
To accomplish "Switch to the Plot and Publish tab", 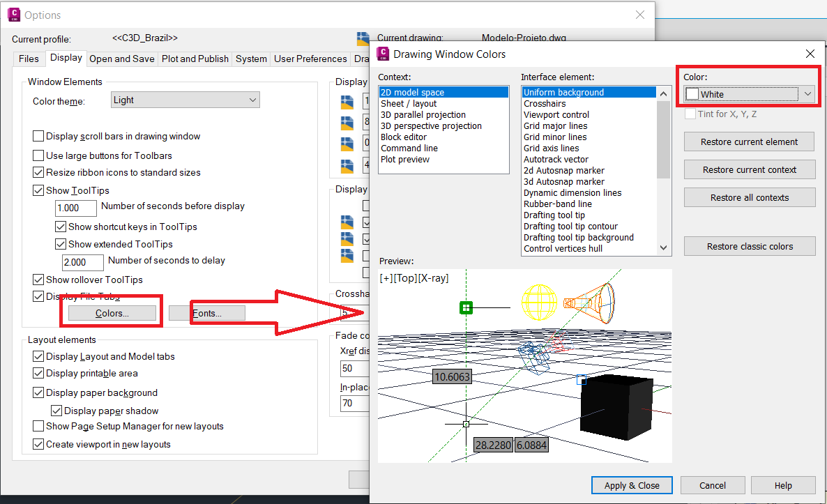I will point(195,59).
